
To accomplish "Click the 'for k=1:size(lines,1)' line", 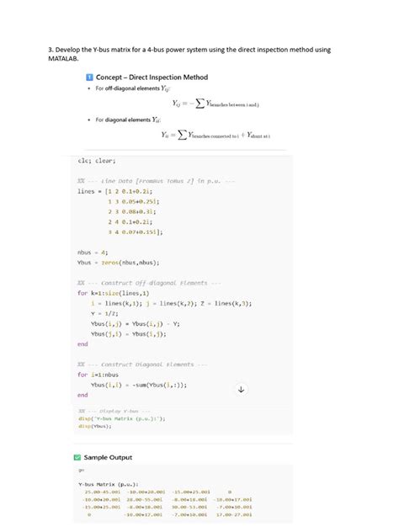I will 113,293.
